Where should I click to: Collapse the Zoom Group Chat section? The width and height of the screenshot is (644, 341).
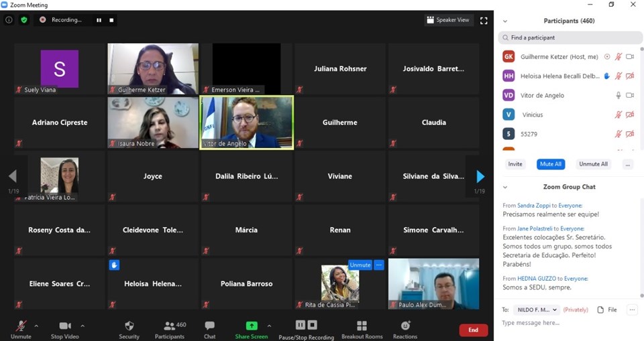click(x=505, y=187)
